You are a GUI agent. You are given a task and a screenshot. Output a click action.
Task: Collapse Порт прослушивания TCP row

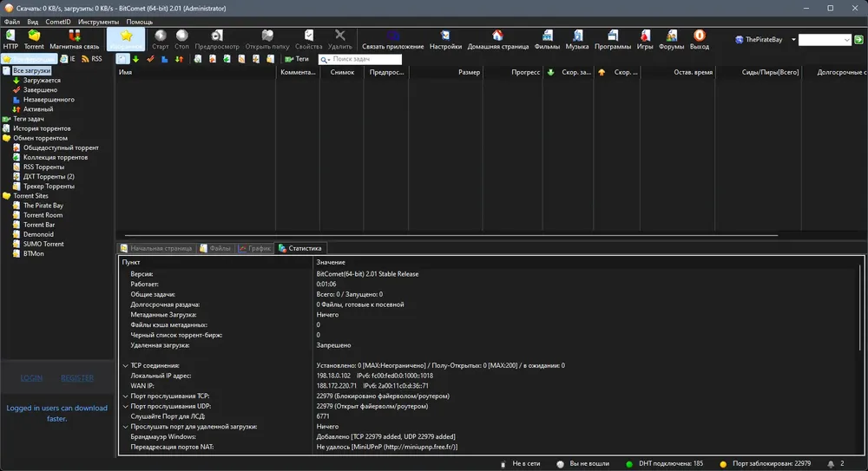pos(126,396)
